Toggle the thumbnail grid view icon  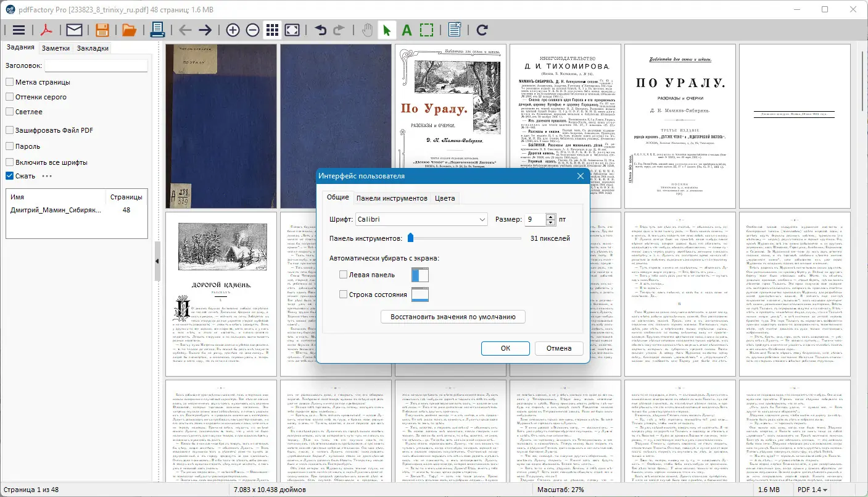click(x=272, y=30)
